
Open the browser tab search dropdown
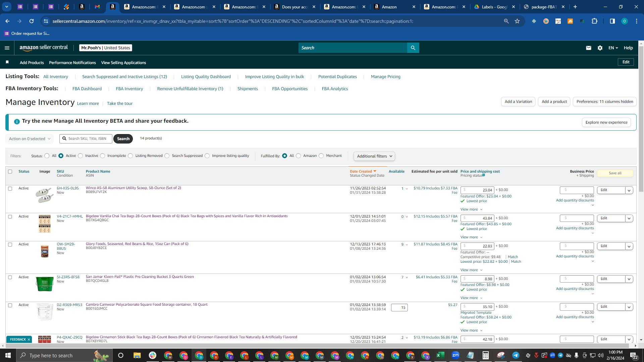[6, 7]
